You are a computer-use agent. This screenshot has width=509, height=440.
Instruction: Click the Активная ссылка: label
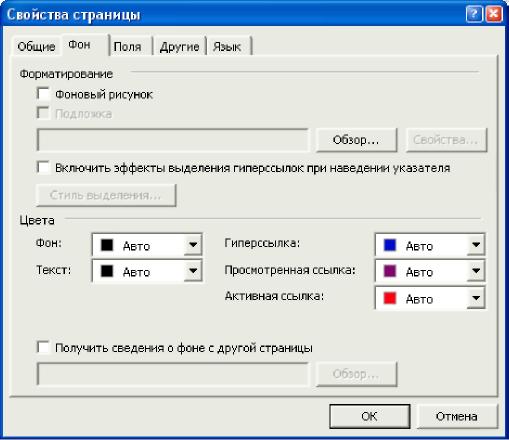[274, 296]
